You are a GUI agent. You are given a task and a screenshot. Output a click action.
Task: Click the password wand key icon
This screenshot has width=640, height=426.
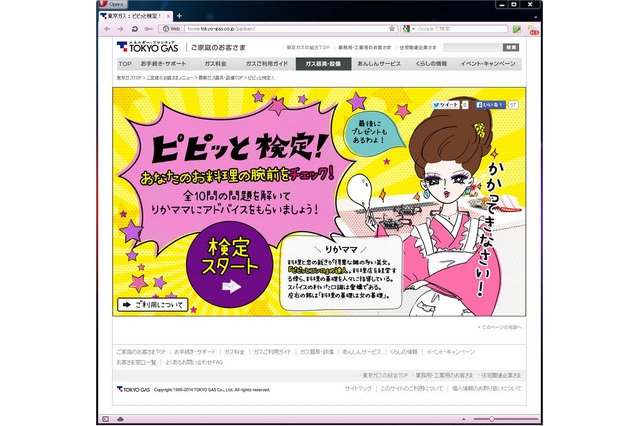coord(149,29)
